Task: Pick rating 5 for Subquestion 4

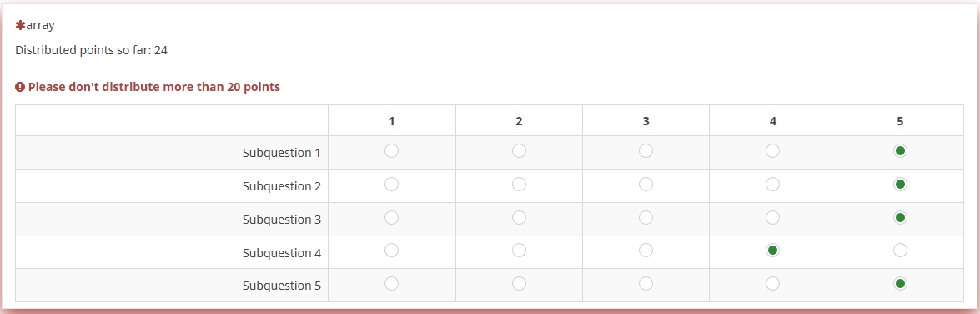Action: (900, 251)
